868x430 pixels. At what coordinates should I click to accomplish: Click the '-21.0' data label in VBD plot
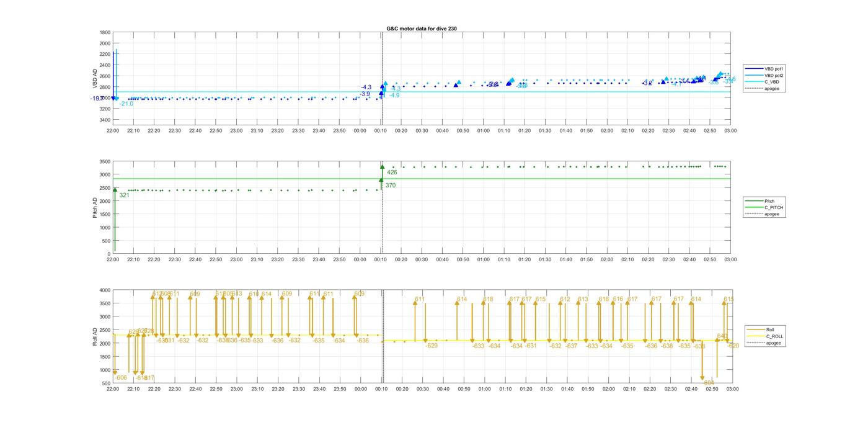point(126,104)
